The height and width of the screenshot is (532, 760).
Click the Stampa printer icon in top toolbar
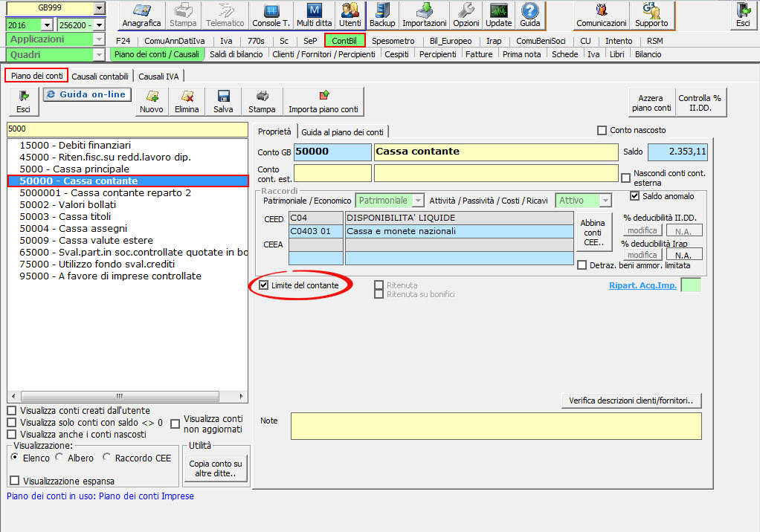(183, 16)
